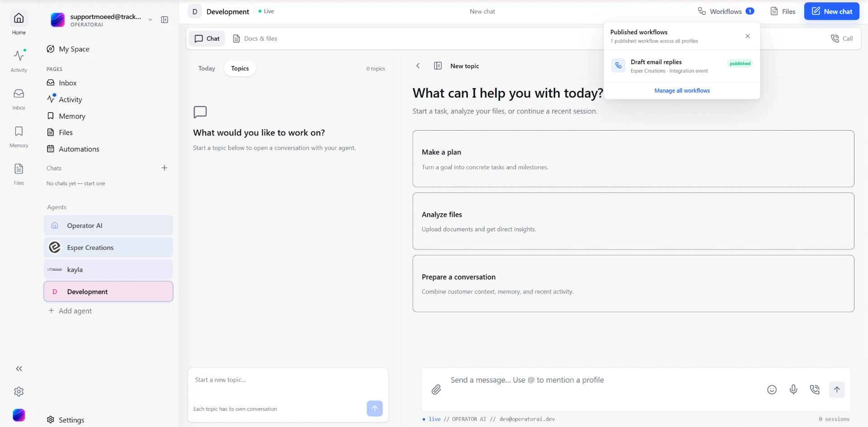This screenshot has height=427, width=868.
Task: Open Settings at the bottom of the sidebar
Action: [x=66, y=420]
